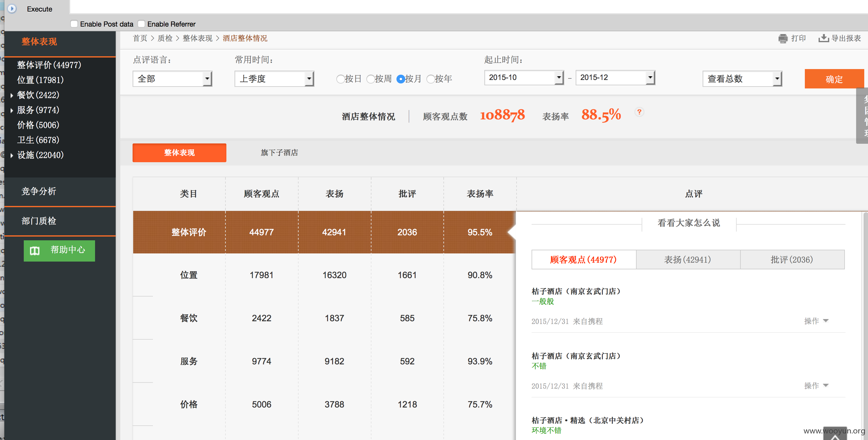Click the 导出报表 link
Screen dimensions: 868x440
point(846,38)
